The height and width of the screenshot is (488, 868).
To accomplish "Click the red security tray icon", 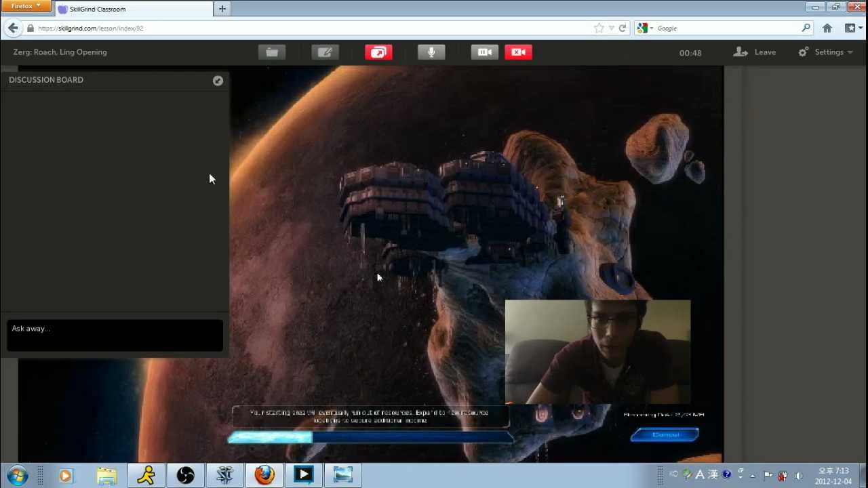I will pos(783,476).
